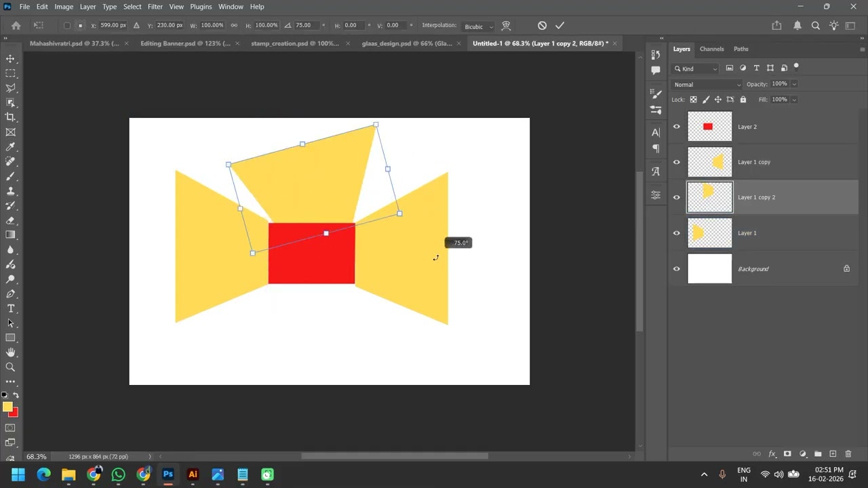This screenshot has height=488, width=868.
Task: Toggle Quick Mask mode
Action: pyautogui.click(x=10, y=428)
